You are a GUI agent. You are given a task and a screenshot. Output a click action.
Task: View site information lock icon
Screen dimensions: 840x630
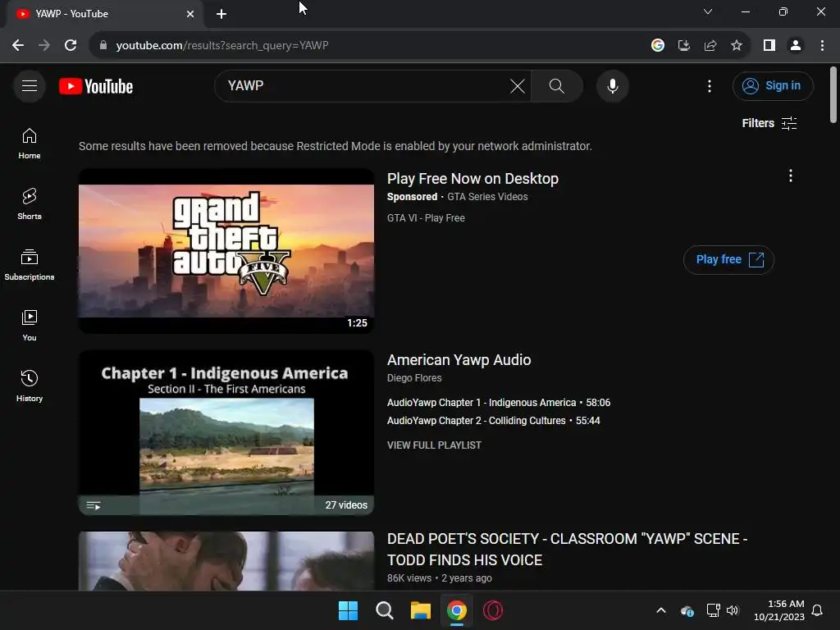(103, 45)
